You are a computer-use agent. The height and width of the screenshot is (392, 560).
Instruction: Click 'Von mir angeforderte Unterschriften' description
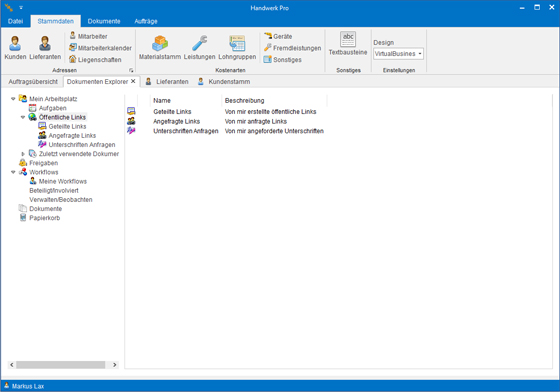pos(274,131)
